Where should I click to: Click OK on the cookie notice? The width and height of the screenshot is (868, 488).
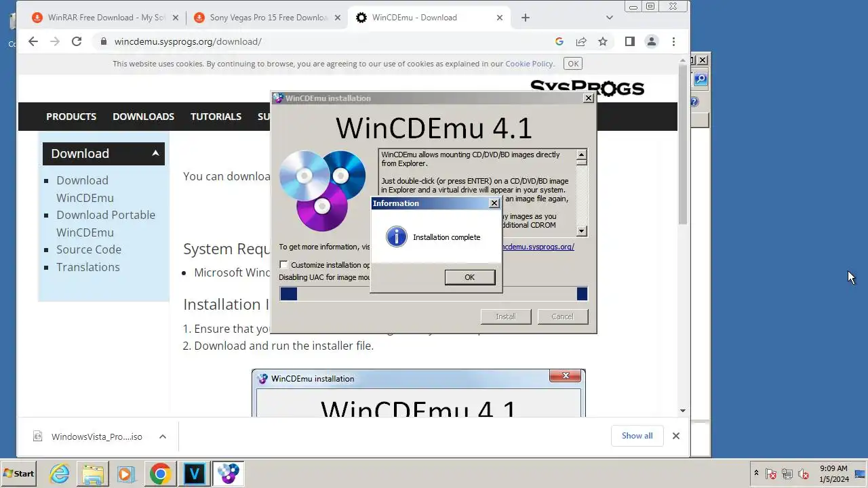573,64
